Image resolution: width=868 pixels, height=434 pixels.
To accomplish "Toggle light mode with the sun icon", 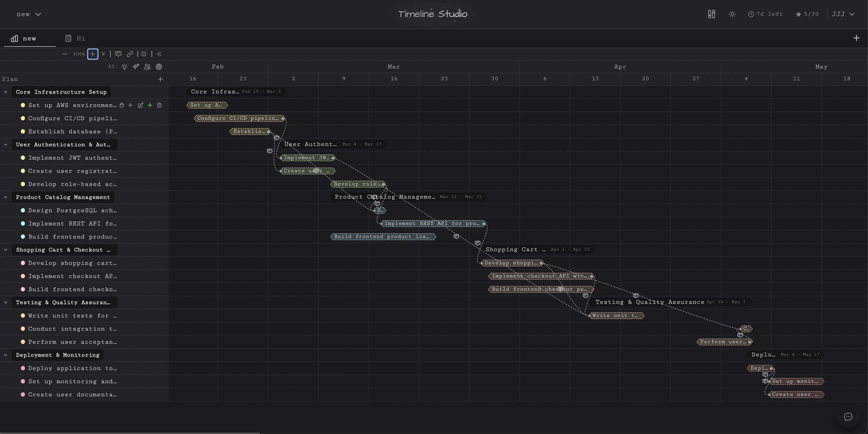I will coord(732,14).
